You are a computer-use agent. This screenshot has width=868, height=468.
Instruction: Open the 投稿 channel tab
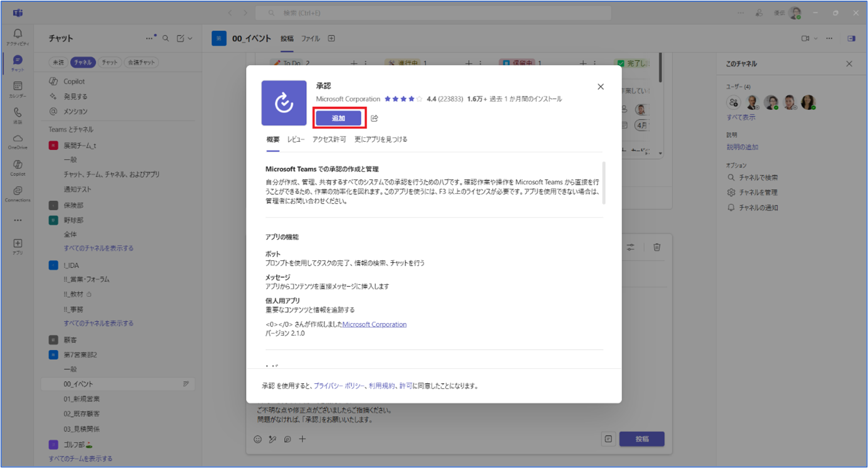tap(287, 38)
